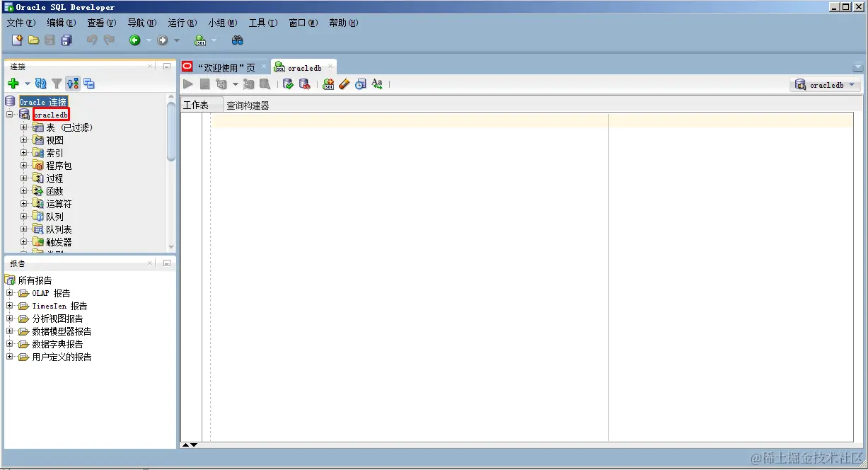This screenshot has height=470, width=868.
Task: Select the oracledb connection node
Action: 50,114
